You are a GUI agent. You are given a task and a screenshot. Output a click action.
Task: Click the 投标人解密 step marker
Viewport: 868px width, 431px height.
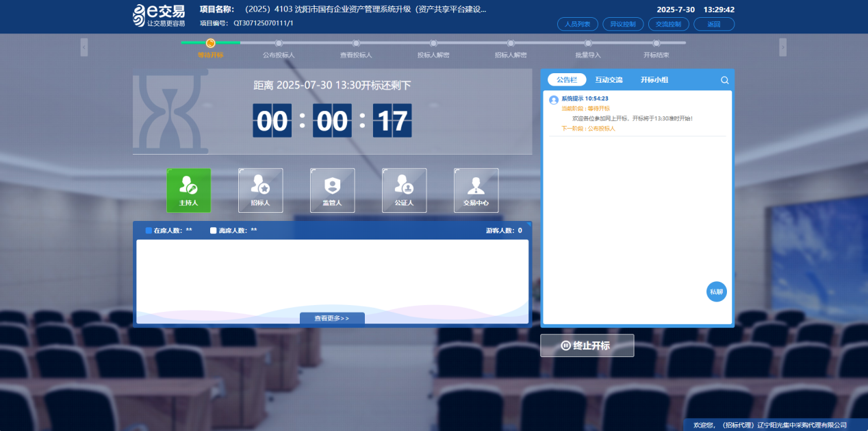(433, 44)
